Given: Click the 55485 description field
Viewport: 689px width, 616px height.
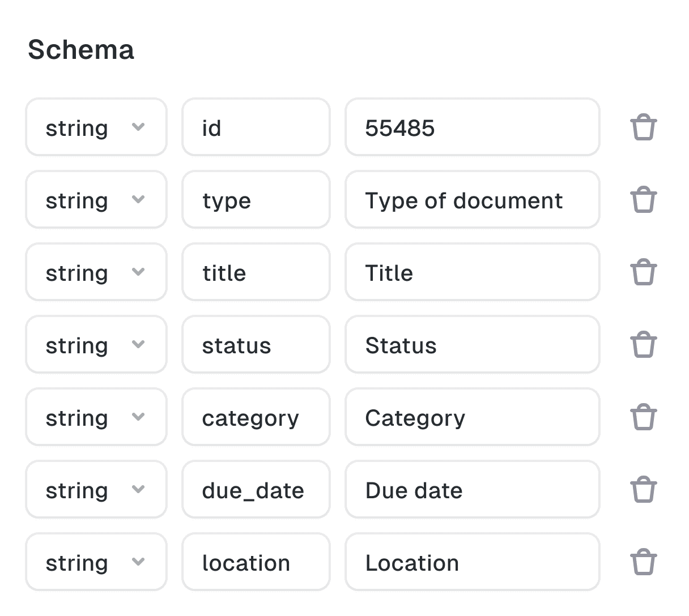Looking at the screenshot, I should coord(472,127).
